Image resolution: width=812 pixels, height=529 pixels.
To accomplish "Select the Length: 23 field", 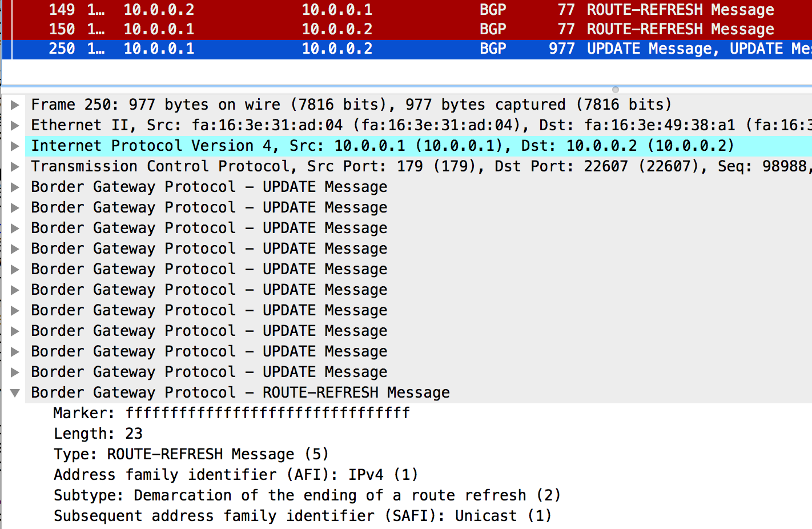I will [98, 434].
